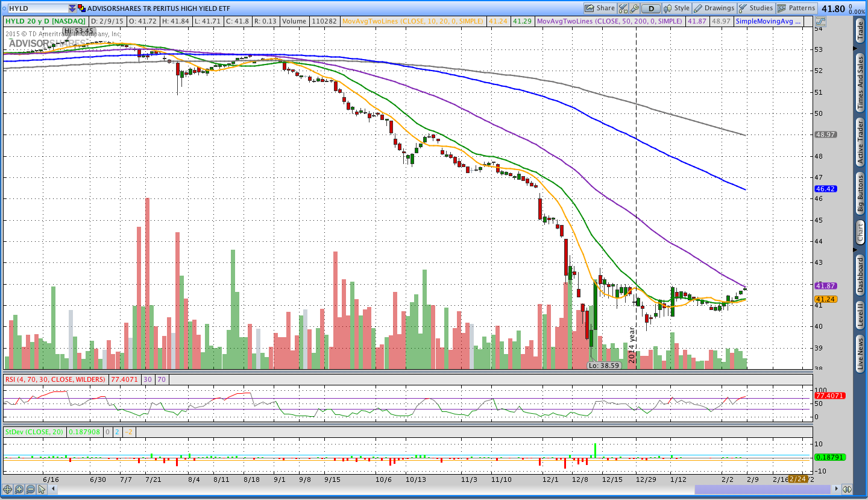
Task: Click the HYLD symbol input field
Action: tap(38, 8)
